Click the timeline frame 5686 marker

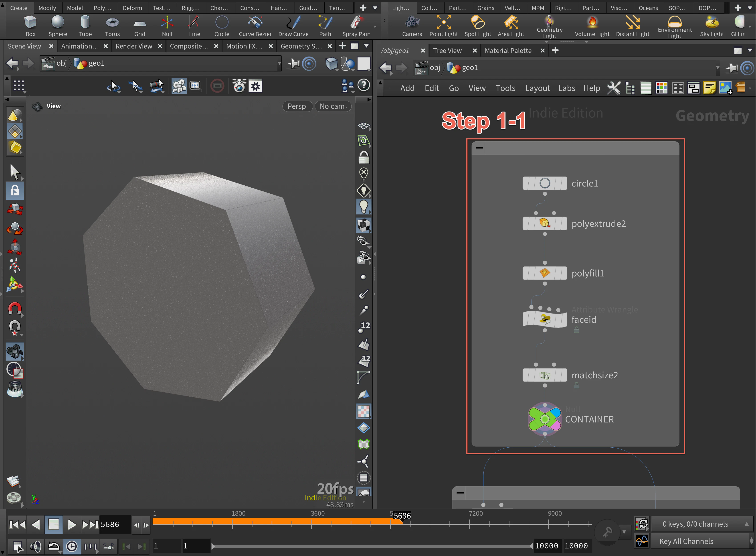402,516
